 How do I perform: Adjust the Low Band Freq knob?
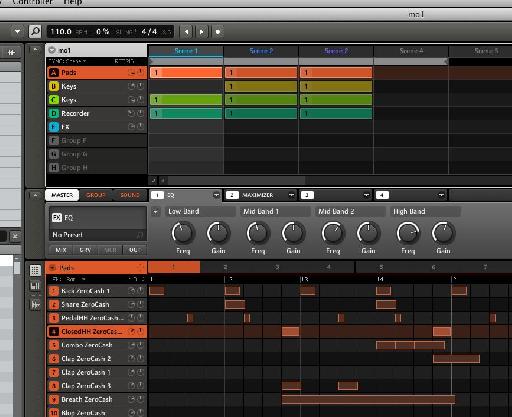tap(183, 233)
